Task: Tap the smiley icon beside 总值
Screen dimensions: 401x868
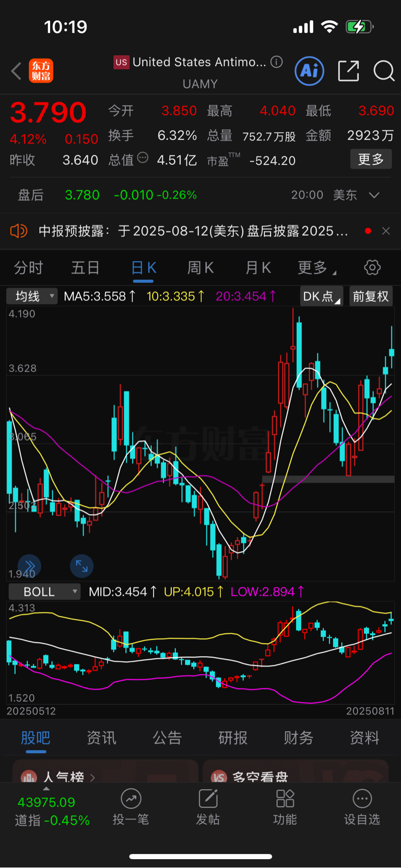Action: [x=143, y=158]
